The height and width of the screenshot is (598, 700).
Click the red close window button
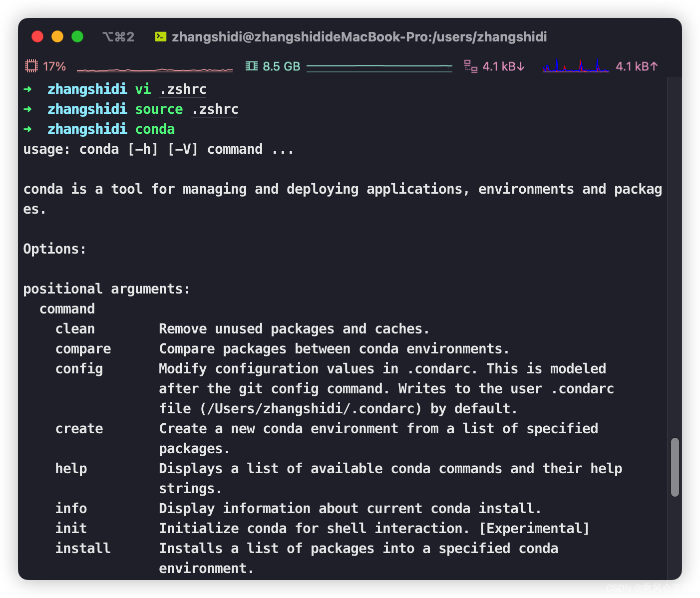(x=37, y=36)
